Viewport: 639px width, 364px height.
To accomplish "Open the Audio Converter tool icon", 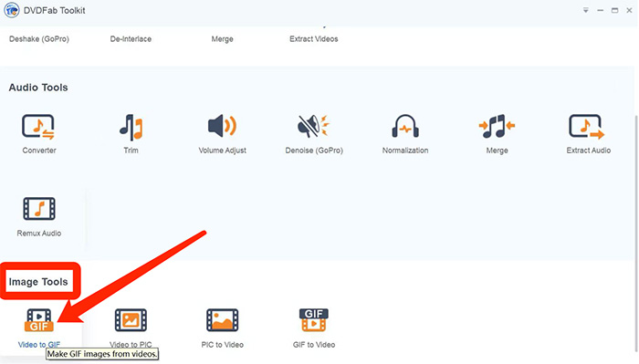I will pyautogui.click(x=38, y=127).
